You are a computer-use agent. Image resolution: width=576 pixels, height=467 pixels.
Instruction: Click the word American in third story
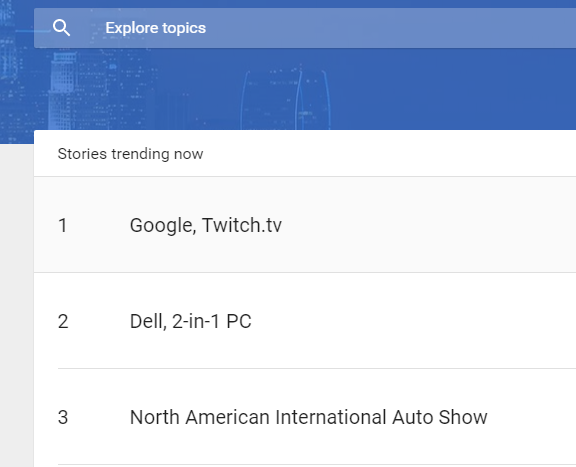tap(228, 417)
